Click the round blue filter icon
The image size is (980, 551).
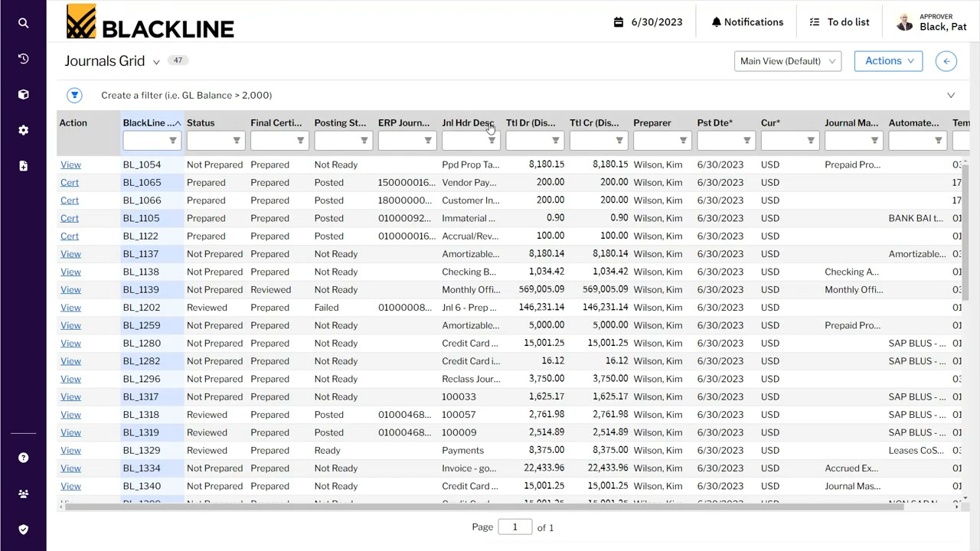coord(74,95)
